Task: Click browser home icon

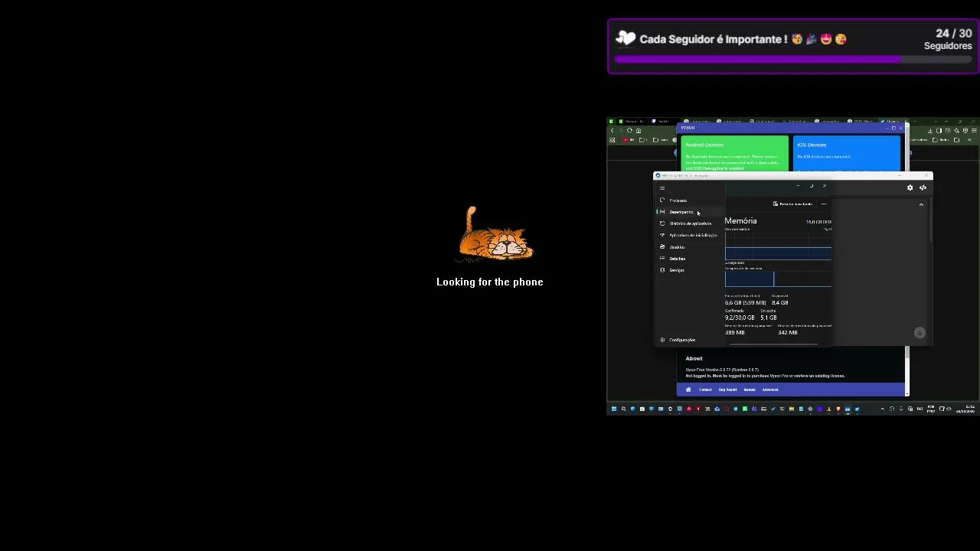Action: pos(639,131)
